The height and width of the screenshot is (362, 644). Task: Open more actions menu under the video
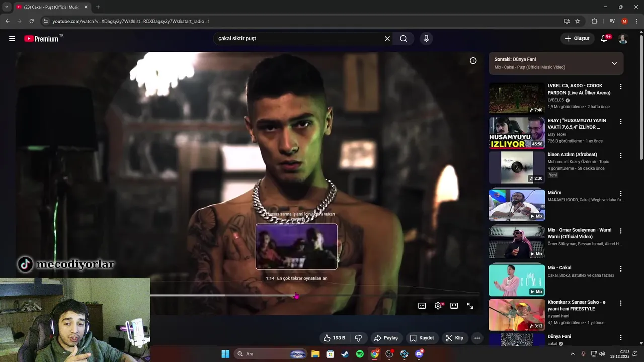click(x=477, y=338)
